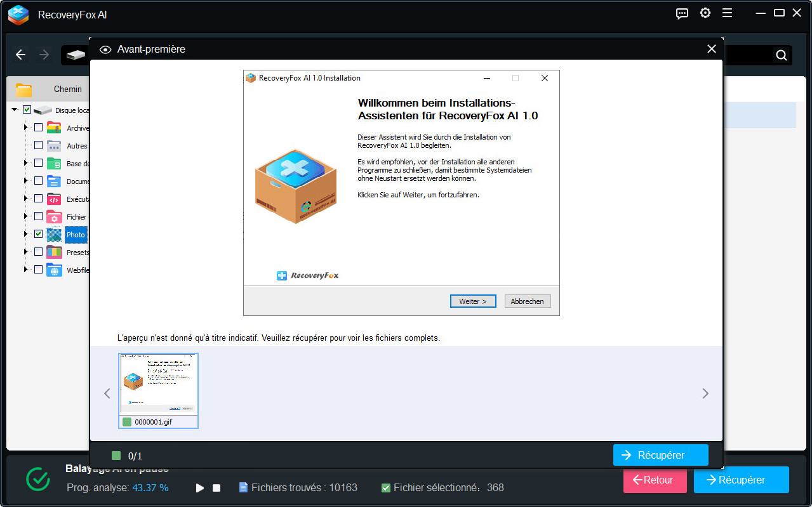Viewport: 812px width, 507px height.
Task: Click the blue Docume category folder icon
Action: point(54,181)
